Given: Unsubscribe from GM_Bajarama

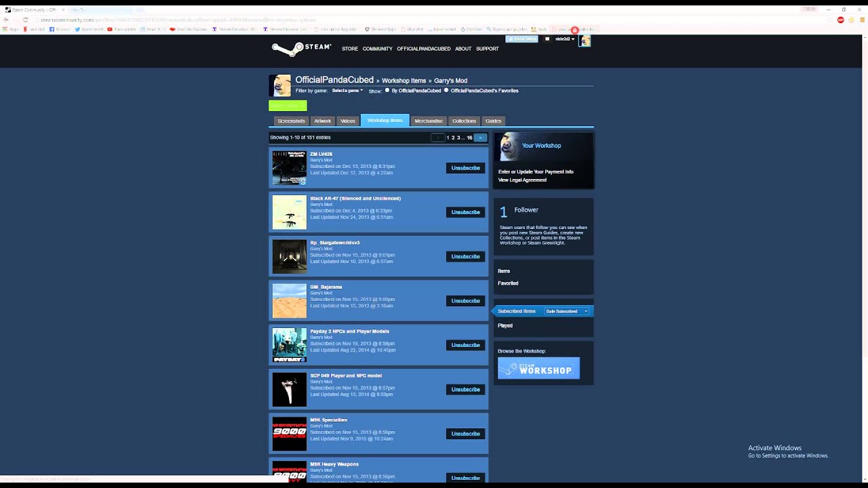Looking at the screenshot, I should click(x=465, y=301).
